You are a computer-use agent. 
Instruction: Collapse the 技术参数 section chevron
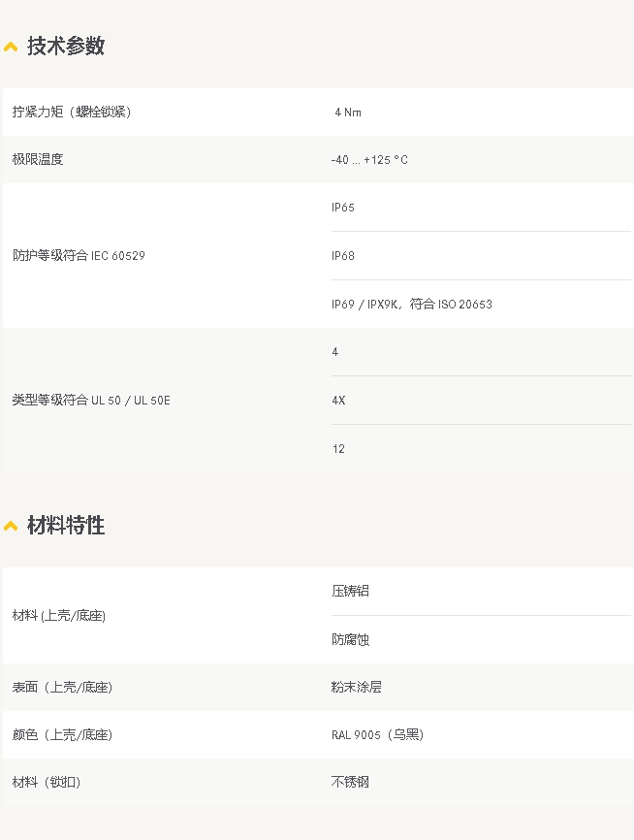coord(11,48)
